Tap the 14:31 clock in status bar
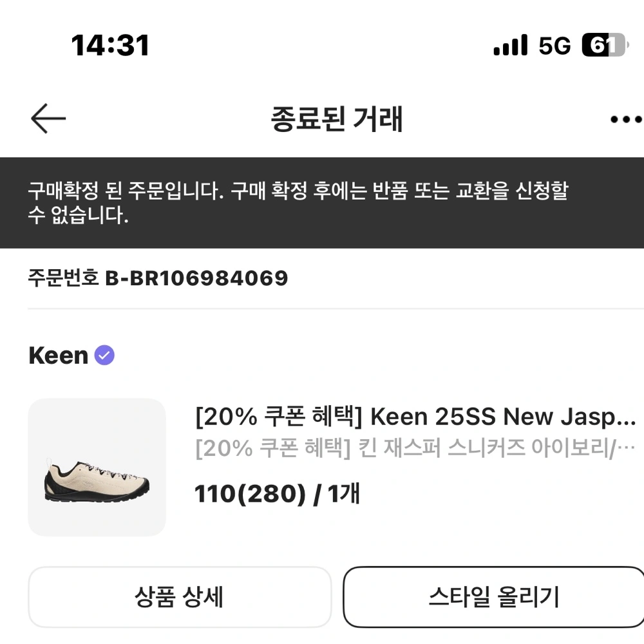Image resolution: width=644 pixels, height=644 pixels. click(110, 46)
